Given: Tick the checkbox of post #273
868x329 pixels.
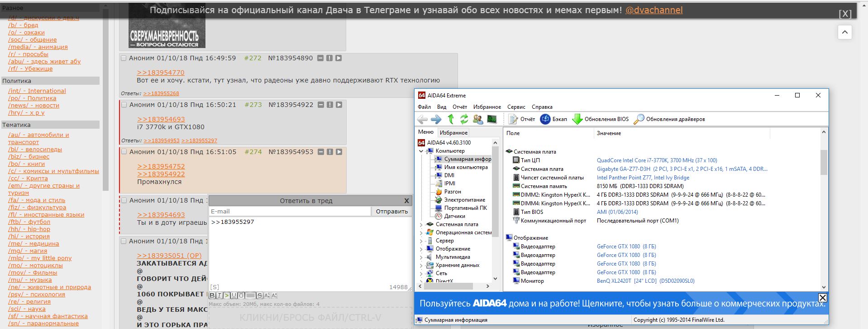Looking at the screenshot, I should [x=124, y=105].
